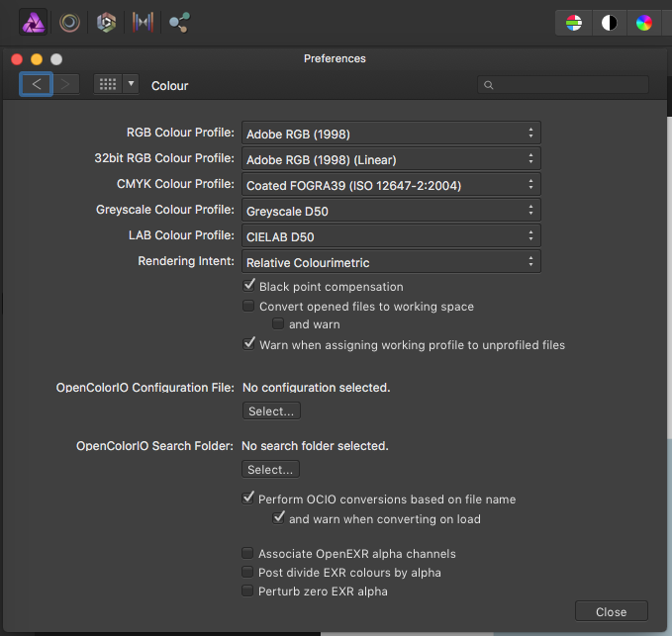Switch to the Liquify persona icon
Image resolution: width=672 pixels, height=636 pixels.
69,23
